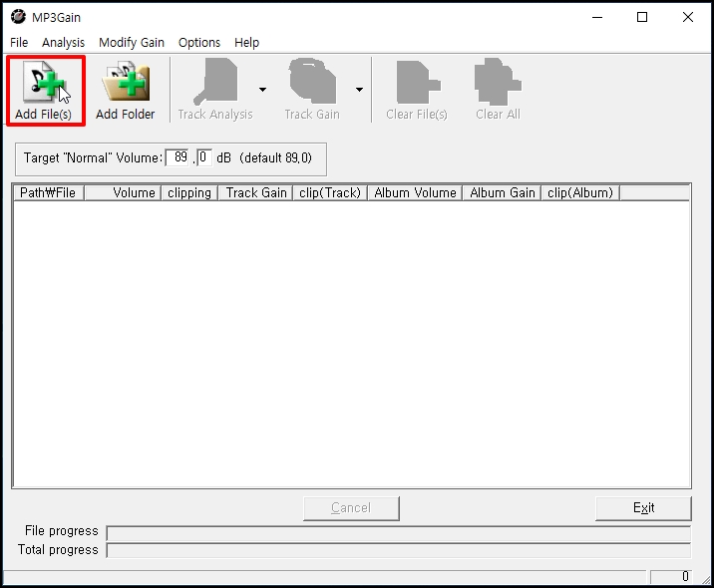
Task: Close the MP3Gain window
Action: (x=688, y=17)
